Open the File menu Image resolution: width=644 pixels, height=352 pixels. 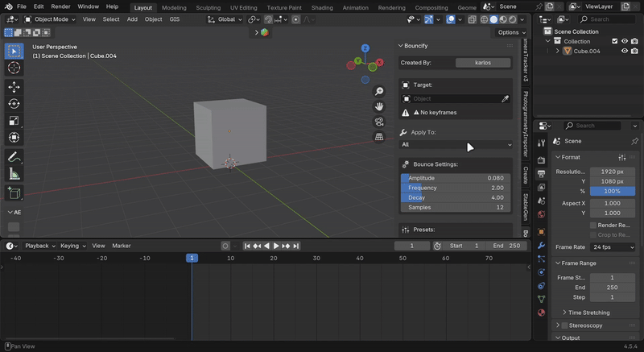pos(22,6)
